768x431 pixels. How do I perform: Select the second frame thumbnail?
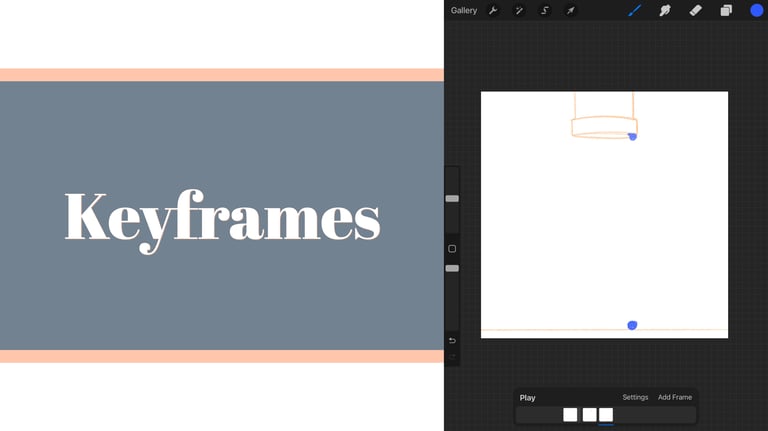[589, 415]
